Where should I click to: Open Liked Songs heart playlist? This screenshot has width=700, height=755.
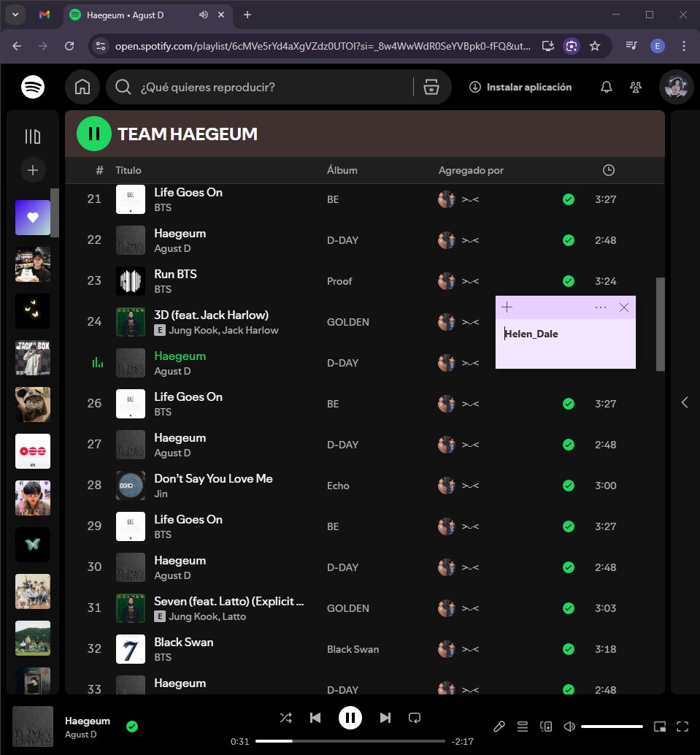33,218
